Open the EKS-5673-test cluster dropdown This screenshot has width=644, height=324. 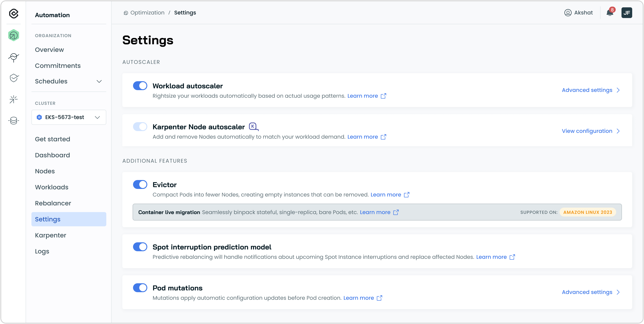pyautogui.click(x=69, y=117)
